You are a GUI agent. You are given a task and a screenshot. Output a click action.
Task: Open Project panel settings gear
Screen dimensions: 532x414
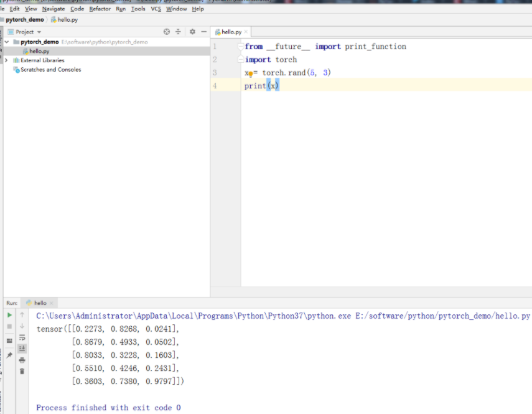pyautogui.click(x=192, y=32)
